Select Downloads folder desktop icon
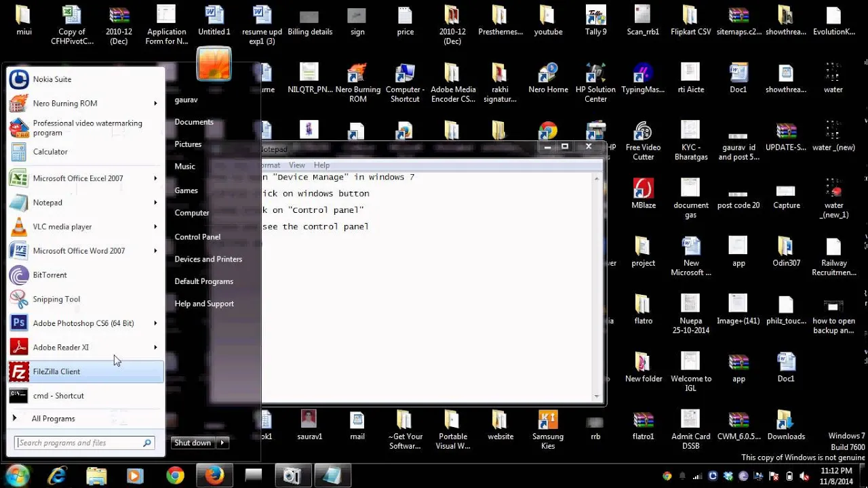Image resolution: width=868 pixels, height=488 pixels. (x=786, y=426)
